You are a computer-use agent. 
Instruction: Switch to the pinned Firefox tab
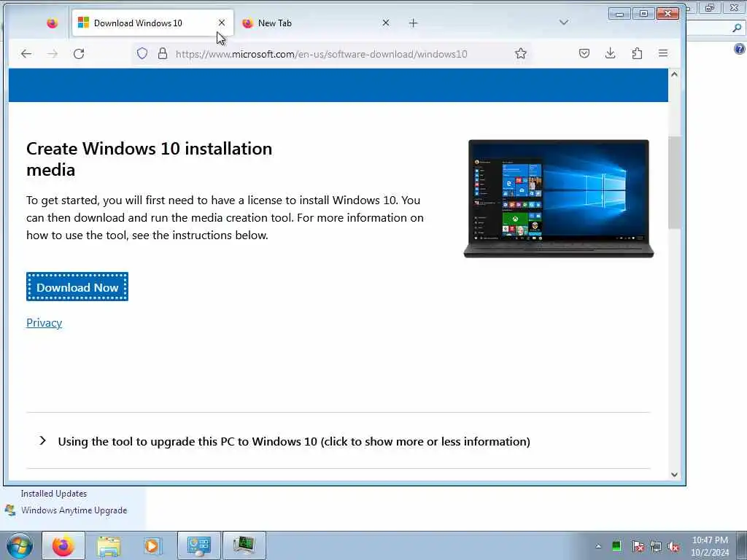point(53,23)
